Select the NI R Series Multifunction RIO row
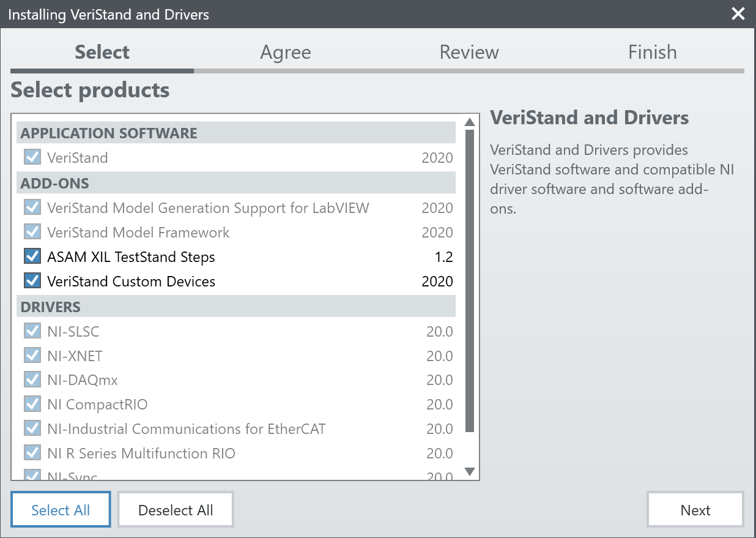Screen dimensions: 756x538 point(141,454)
